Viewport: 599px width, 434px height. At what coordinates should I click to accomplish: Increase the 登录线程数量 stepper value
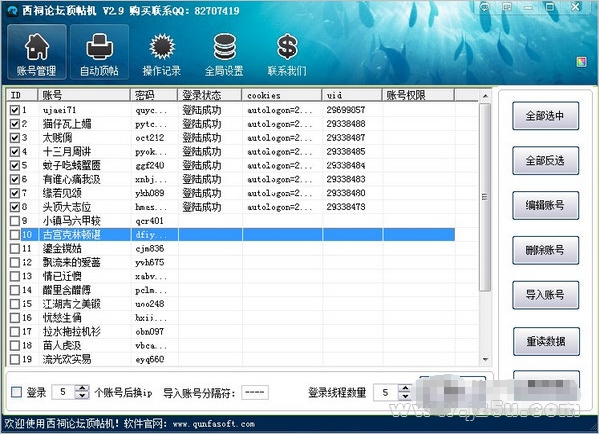405,389
